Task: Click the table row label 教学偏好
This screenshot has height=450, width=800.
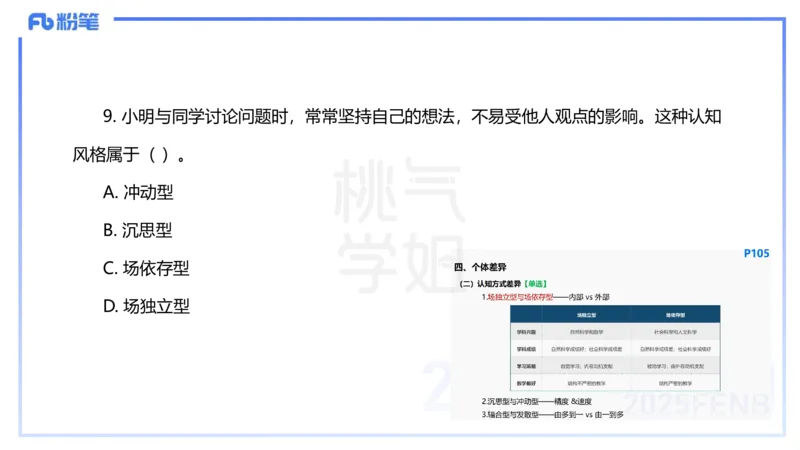Action: pyautogui.click(x=526, y=383)
